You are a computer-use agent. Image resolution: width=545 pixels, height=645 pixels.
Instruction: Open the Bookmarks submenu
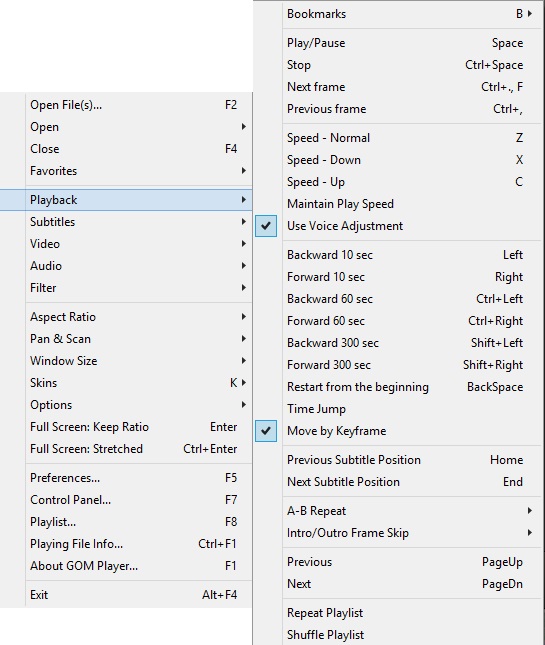click(x=397, y=14)
